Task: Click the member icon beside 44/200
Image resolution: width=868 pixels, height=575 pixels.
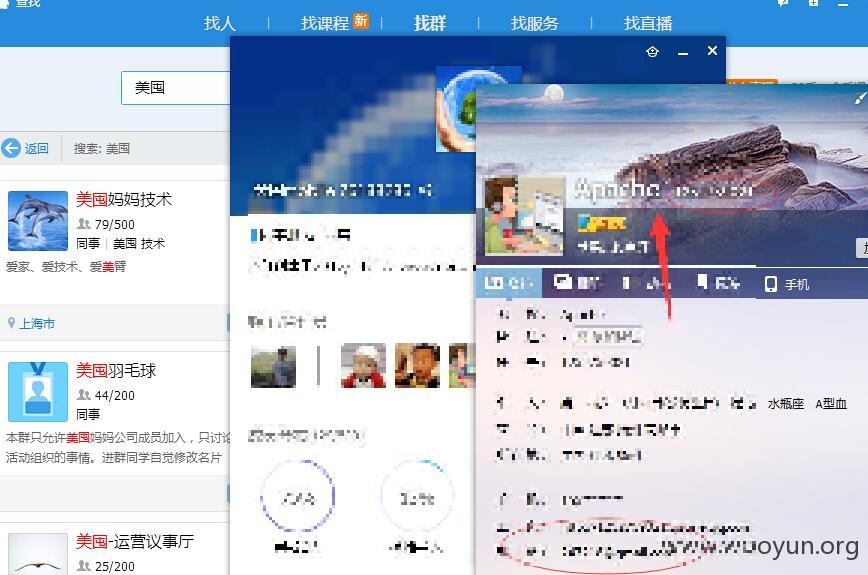Action: pyautogui.click(x=84, y=395)
